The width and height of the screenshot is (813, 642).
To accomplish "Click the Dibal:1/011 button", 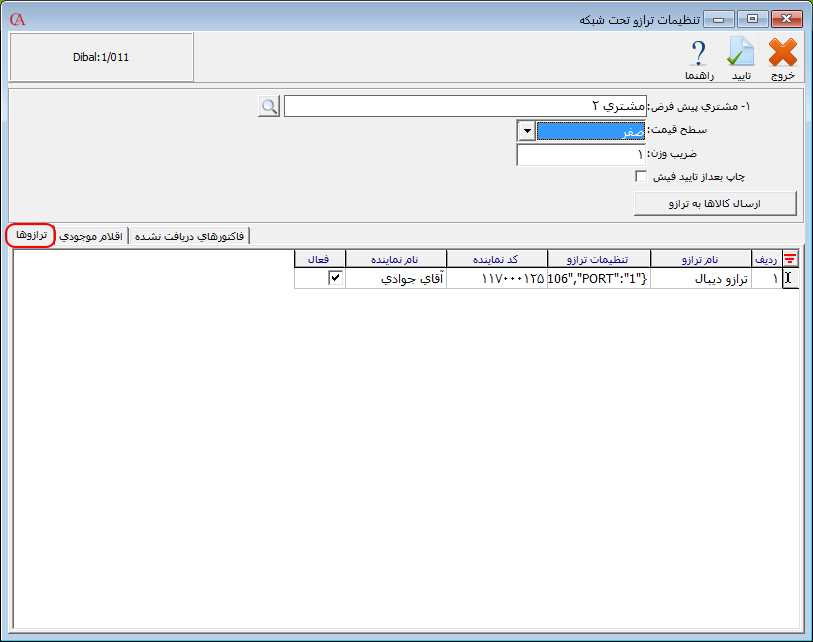I will coord(101,58).
